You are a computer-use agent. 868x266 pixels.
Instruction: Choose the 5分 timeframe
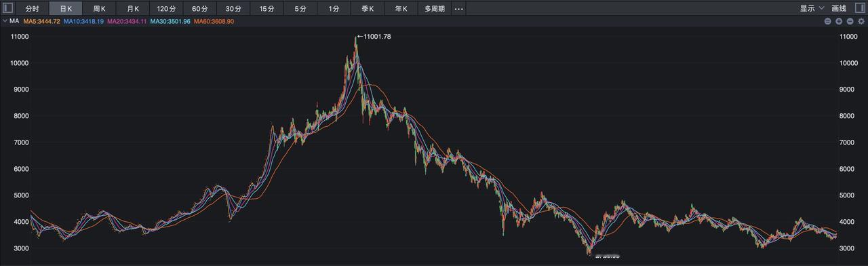pos(300,9)
